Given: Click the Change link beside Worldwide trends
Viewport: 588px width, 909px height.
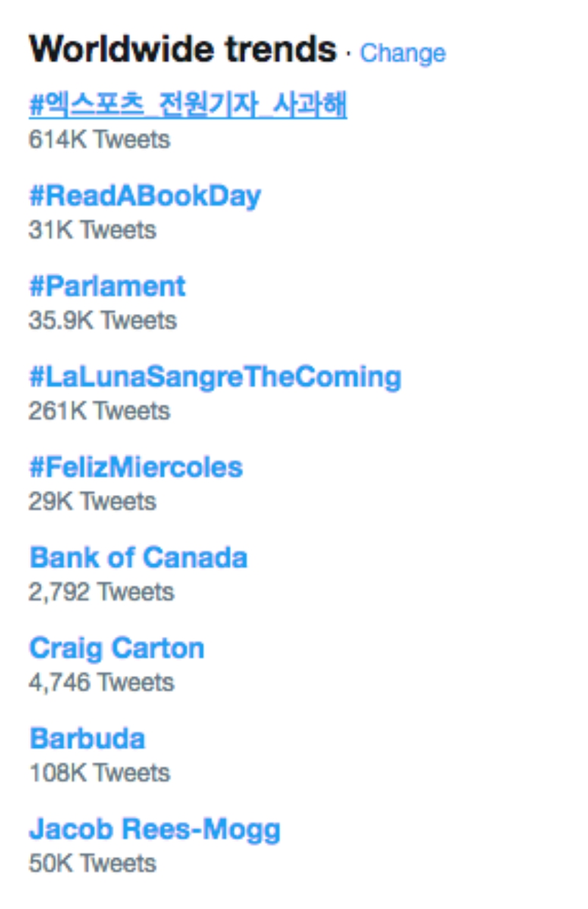Looking at the screenshot, I should click(402, 53).
